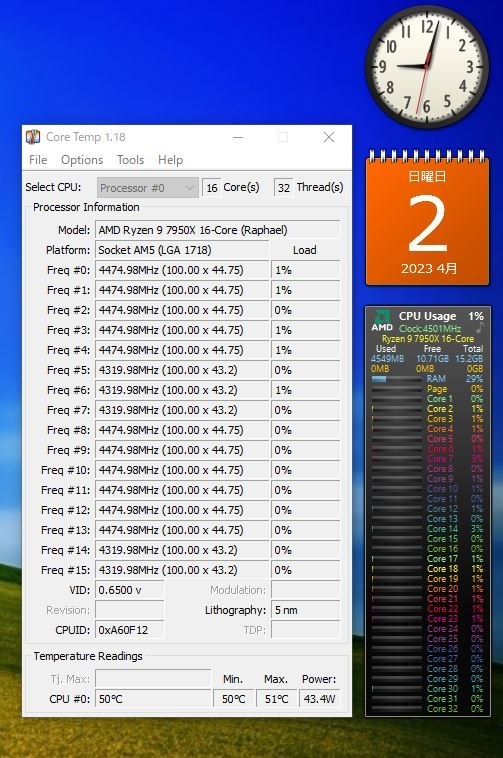Click the Freq #2 load value 0%
Image resolution: width=503 pixels, height=758 pixels.
coord(305,310)
